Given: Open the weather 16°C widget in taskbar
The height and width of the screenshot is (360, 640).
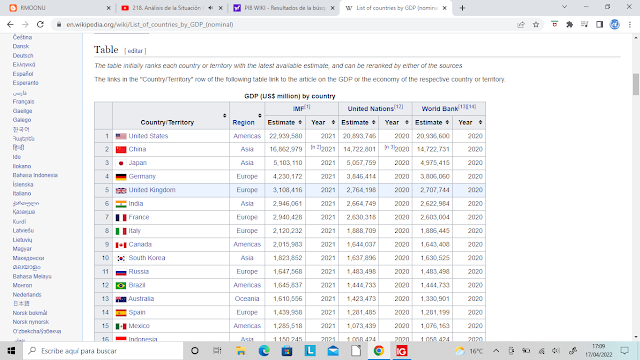Looking at the screenshot, I should pos(469,351).
